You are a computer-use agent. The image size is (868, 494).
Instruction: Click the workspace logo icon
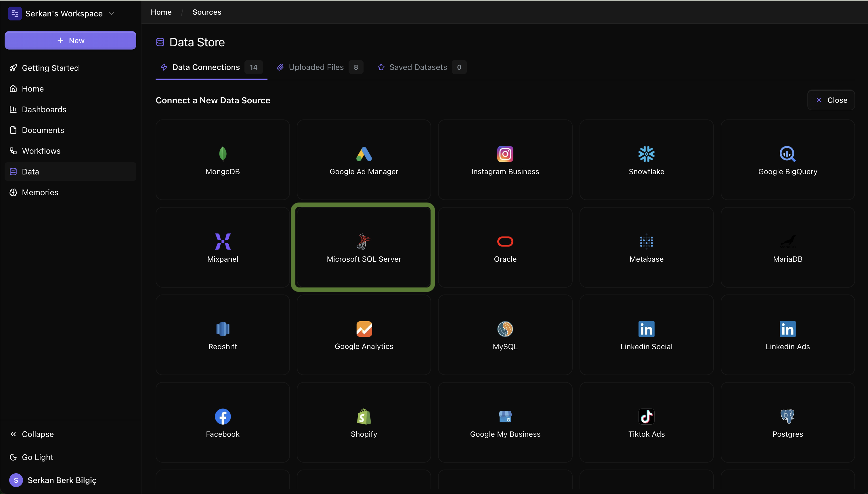[x=15, y=14]
